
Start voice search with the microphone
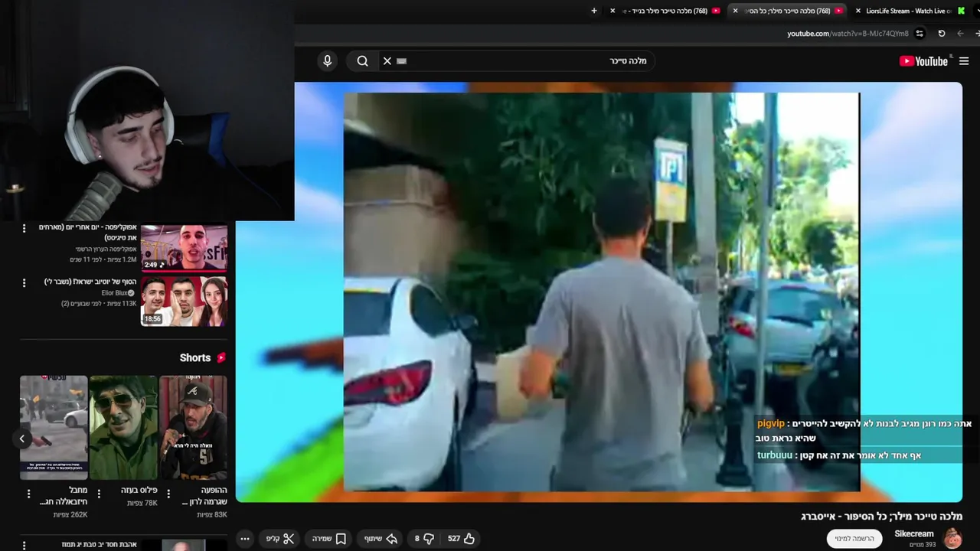[328, 61]
